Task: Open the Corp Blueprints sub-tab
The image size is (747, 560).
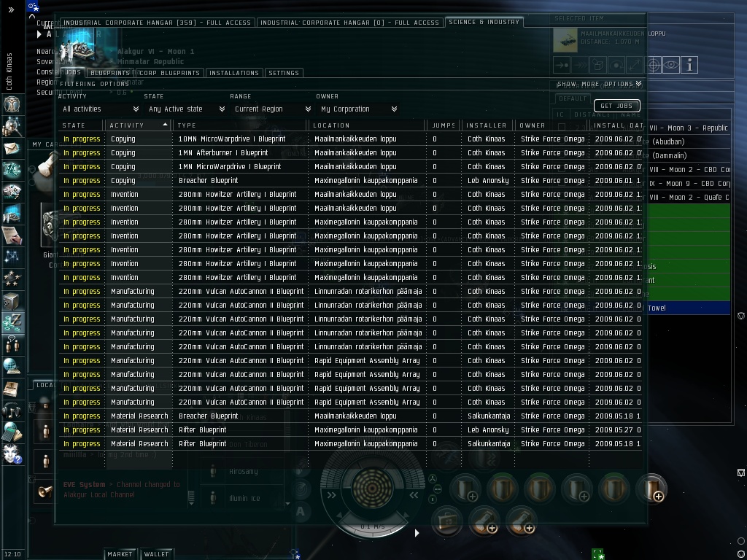Action: (x=169, y=73)
